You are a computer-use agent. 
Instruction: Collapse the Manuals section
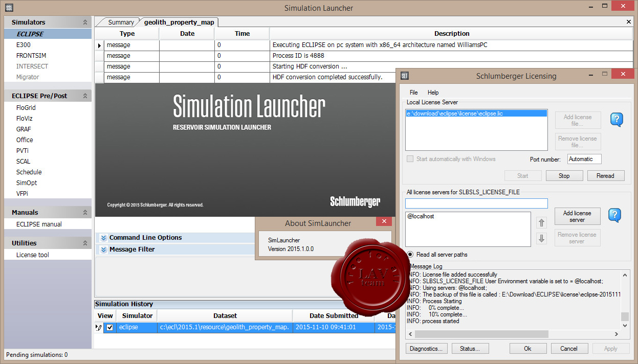(85, 213)
